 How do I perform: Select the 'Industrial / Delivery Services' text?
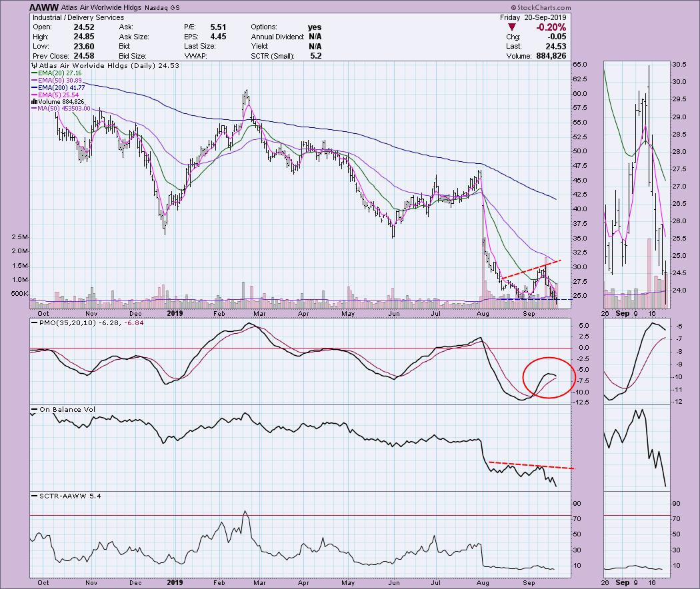click(x=78, y=17)
